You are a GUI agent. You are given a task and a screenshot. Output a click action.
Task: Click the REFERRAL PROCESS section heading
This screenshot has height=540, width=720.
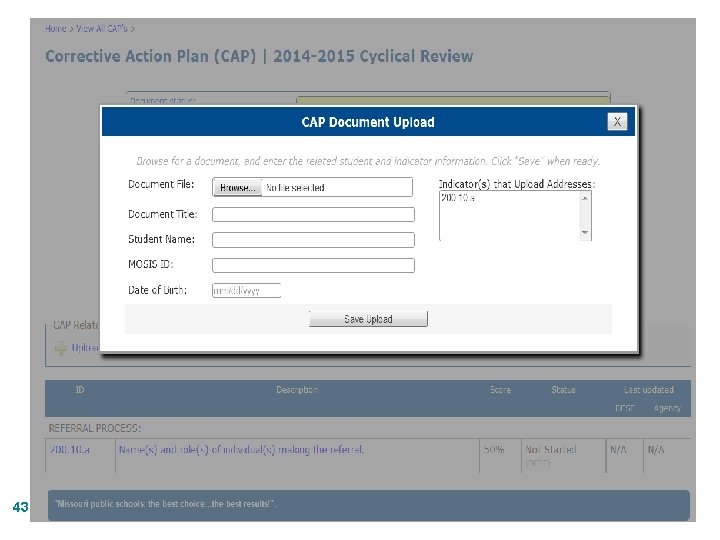click(x=95, y=428)
